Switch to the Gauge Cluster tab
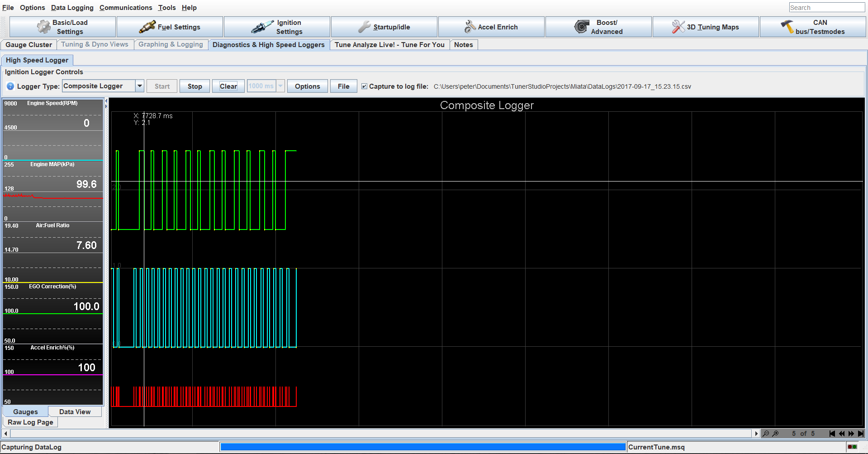This screenshot has width=868, height=454. click(x=28, y=45)
